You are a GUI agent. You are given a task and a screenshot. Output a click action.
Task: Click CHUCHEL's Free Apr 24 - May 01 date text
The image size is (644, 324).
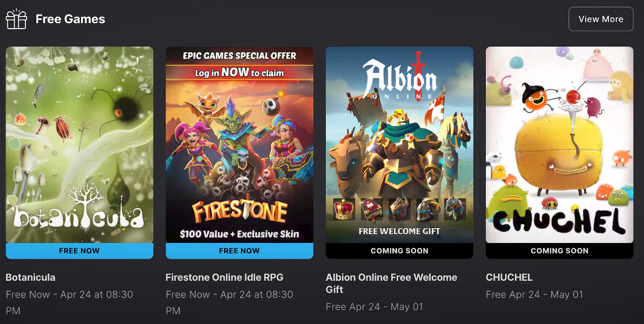click(534, 294)
